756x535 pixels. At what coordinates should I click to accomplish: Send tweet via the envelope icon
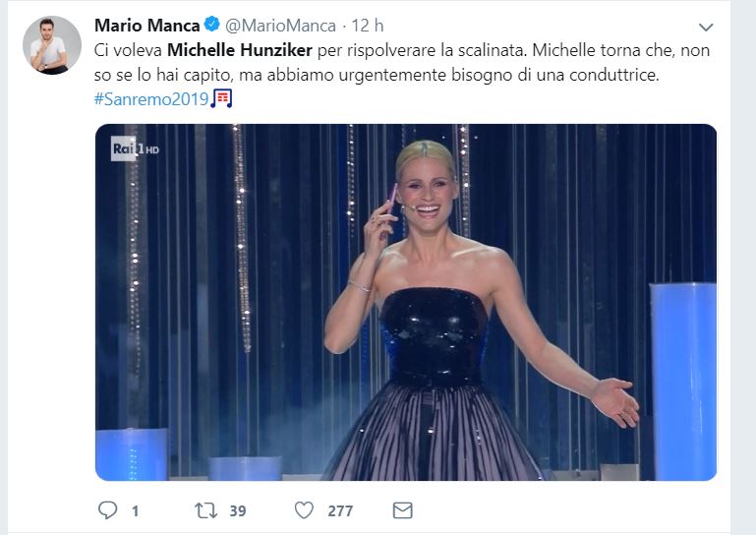[x=401, y=510]
